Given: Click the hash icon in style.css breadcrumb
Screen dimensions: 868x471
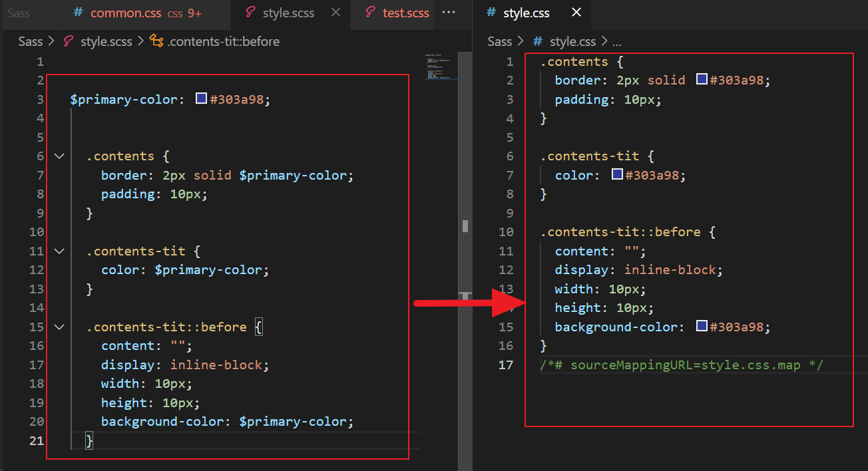Looking at the screenshot, I should pyautogui.click(x=538, y=41).
